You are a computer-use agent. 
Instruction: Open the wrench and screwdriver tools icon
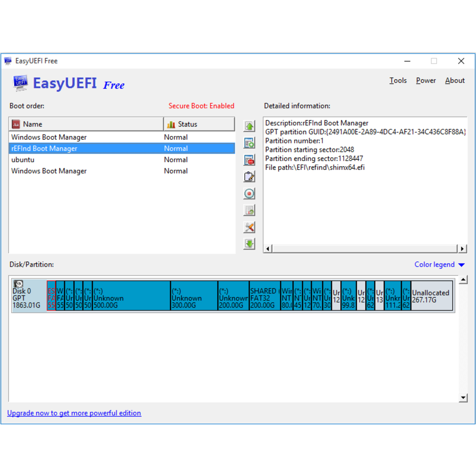click(x=249, y=227)
